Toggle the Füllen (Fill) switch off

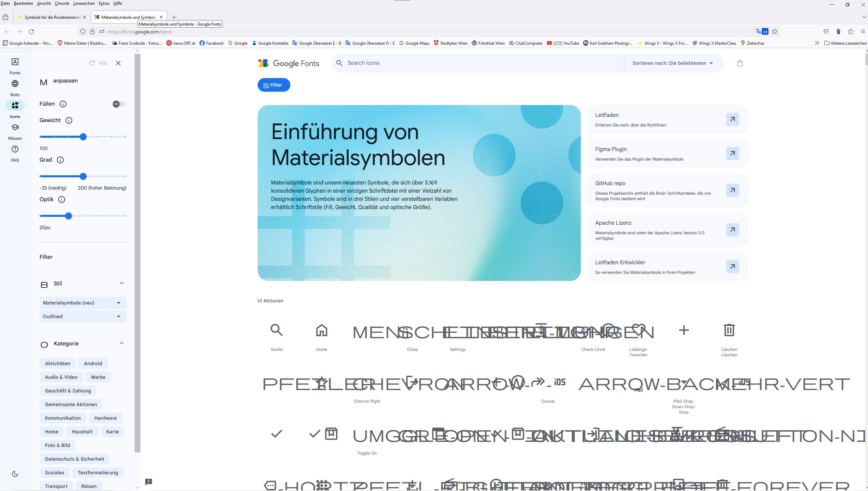pos(117,104)
